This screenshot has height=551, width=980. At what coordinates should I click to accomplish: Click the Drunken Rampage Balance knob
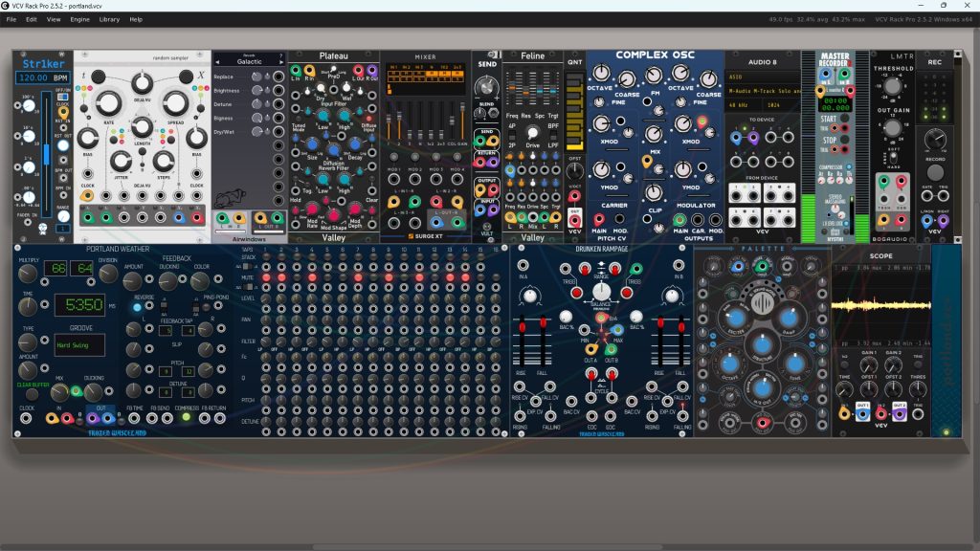click(601, 291)
